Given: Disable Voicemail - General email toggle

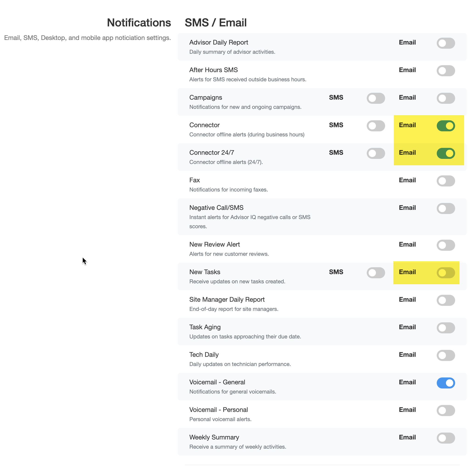Looking at the screenshot, I should (446, 383).
